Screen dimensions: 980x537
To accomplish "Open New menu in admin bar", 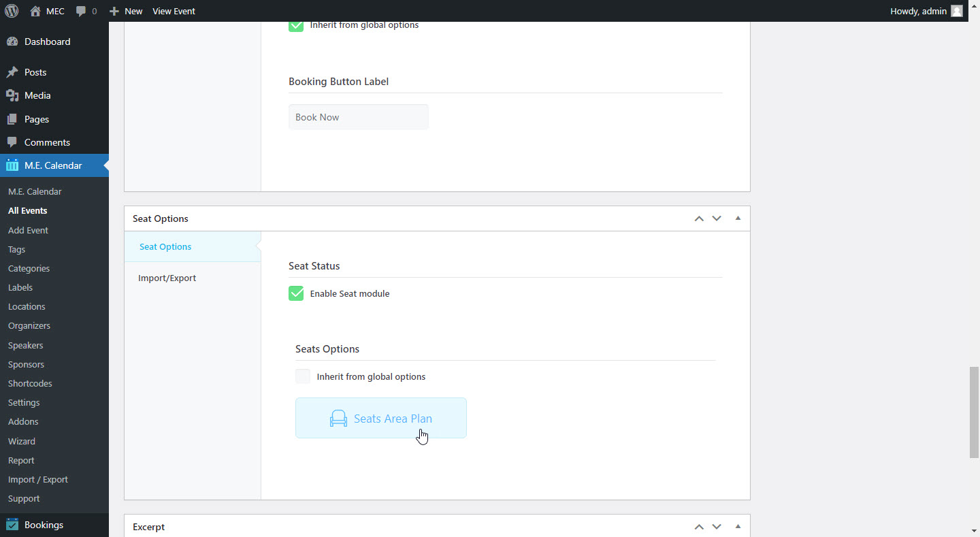I will click(x=126, y=11).
